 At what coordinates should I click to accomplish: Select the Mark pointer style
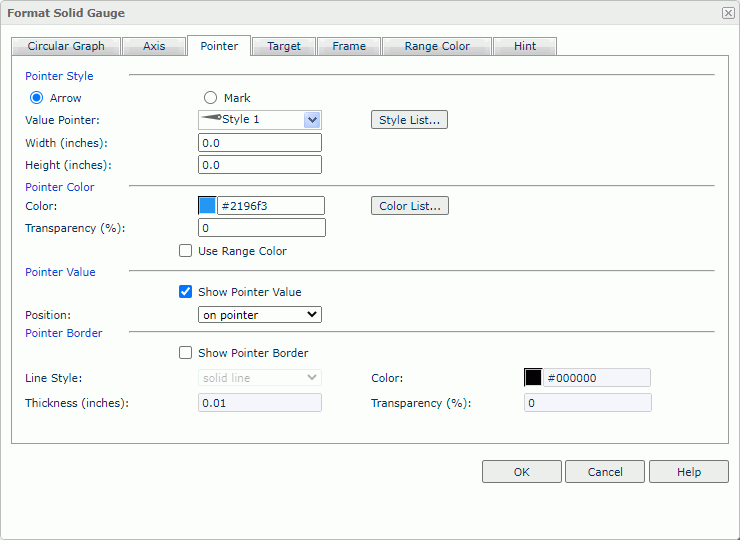tap(210, 98)
